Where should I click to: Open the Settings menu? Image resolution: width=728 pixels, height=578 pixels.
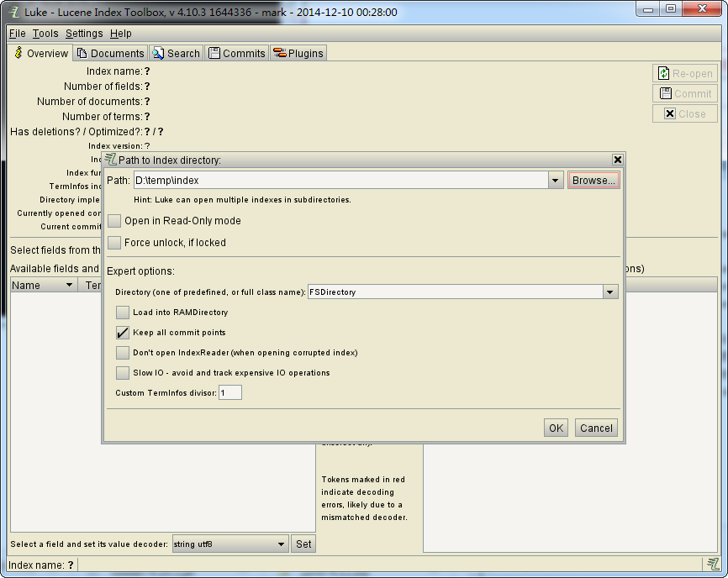click(x=84, y=34)
